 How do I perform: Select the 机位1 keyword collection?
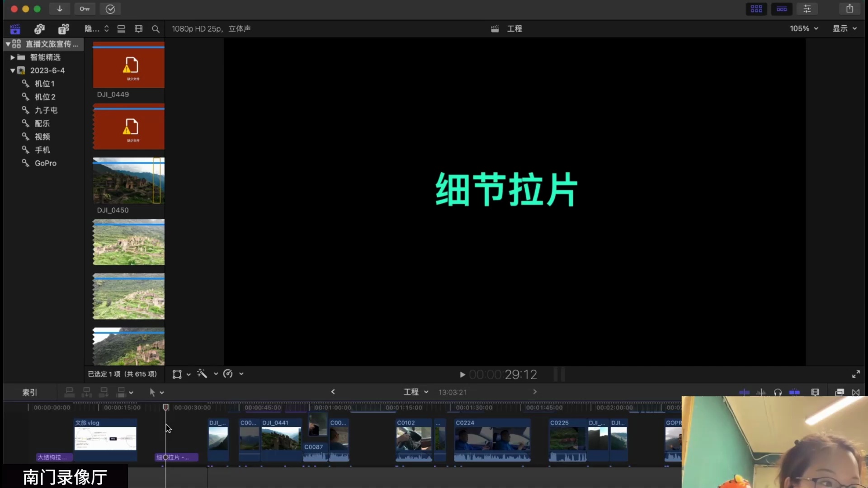[44, 84]
